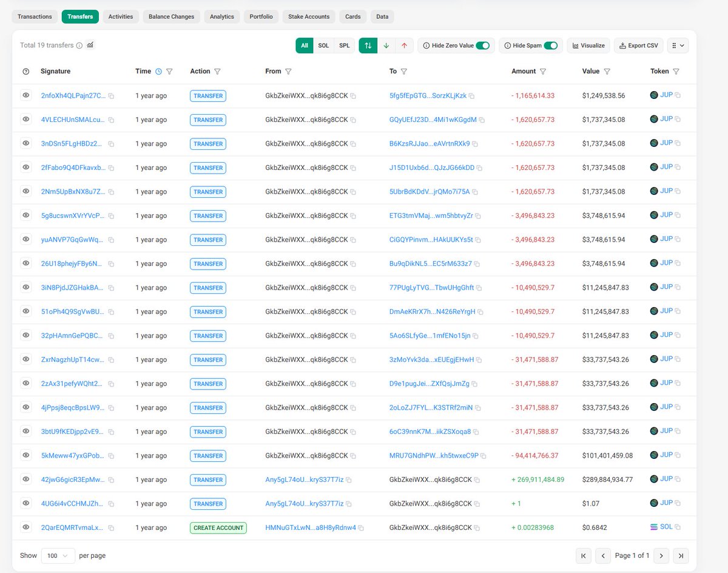Click the sort order swap icon
Viewport: 728px width, 573px height.
[368, 45]
